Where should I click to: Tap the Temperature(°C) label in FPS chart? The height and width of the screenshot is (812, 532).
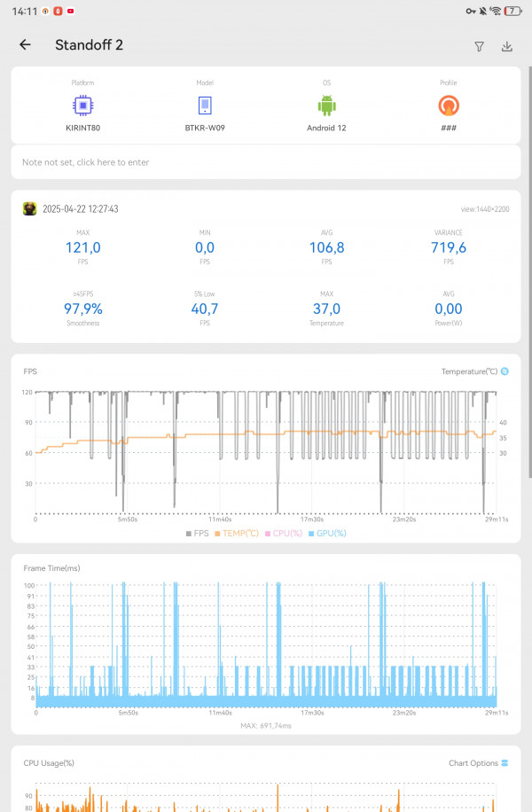[x=469, y=371]
